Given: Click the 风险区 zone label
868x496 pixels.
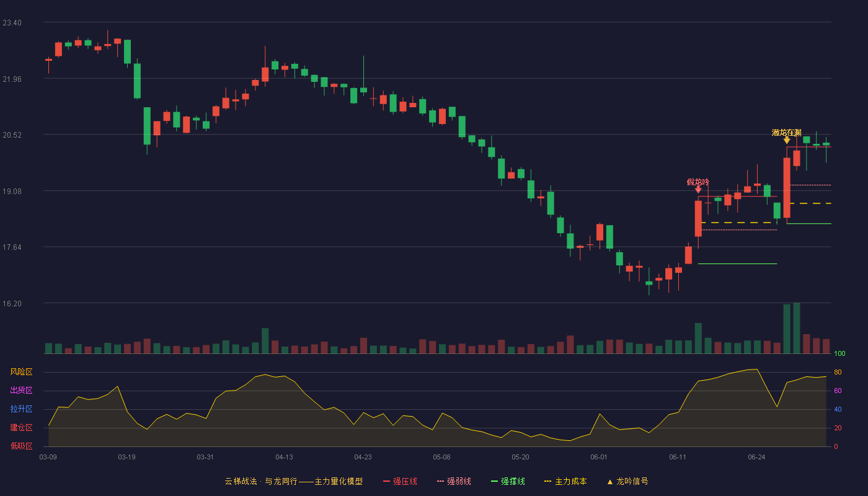Looking at the screenshot, I should pyautogui.click(x=21, y=372).
